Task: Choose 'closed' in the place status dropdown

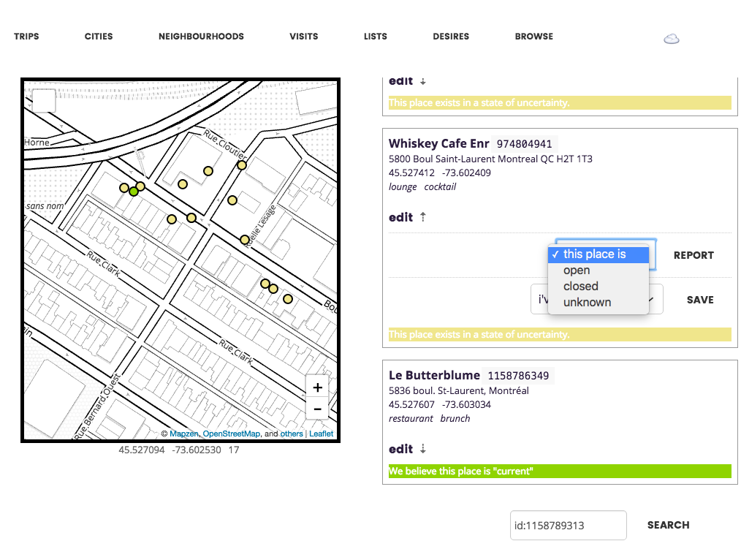Action: pos(598,287)
